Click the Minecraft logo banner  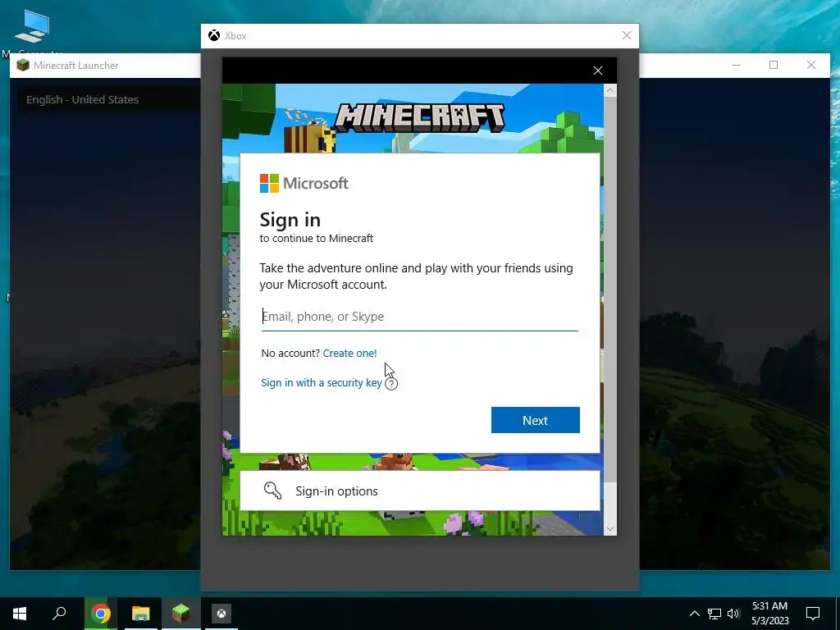pos(419,118)
